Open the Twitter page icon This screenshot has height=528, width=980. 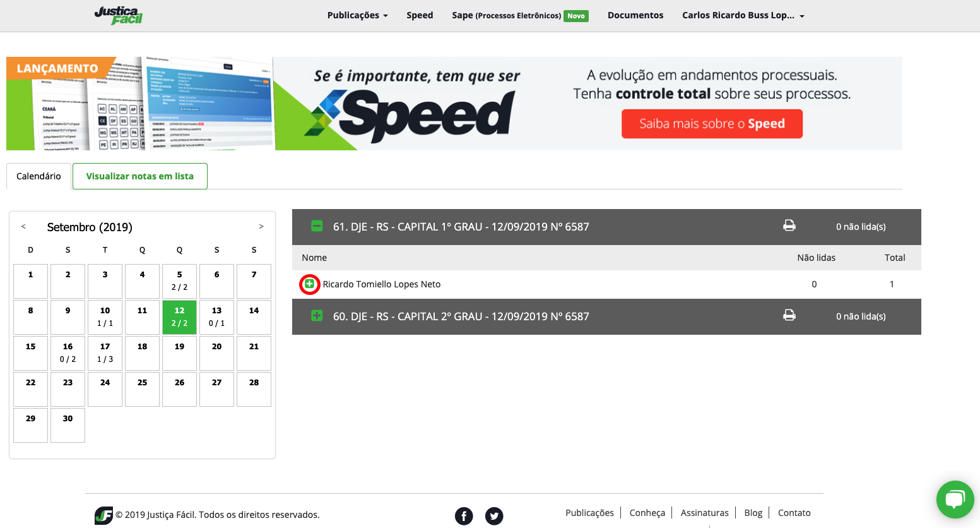click(x=494, y=516)
